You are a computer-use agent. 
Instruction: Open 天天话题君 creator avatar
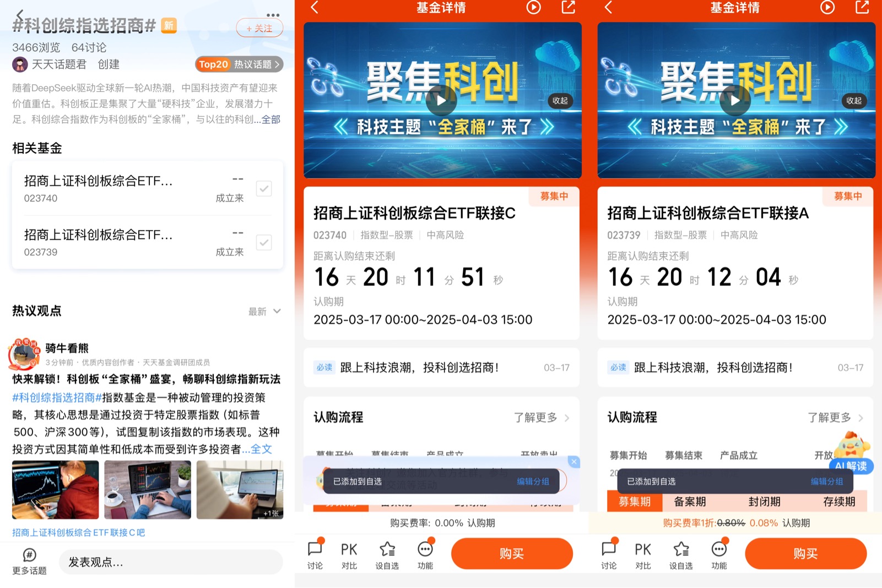pos(20,64)
